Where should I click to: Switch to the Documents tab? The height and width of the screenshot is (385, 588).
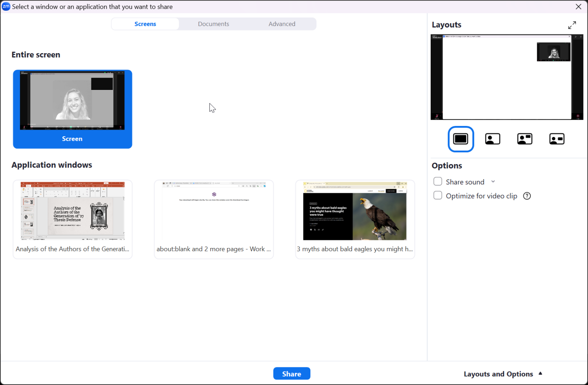(214, 24)
